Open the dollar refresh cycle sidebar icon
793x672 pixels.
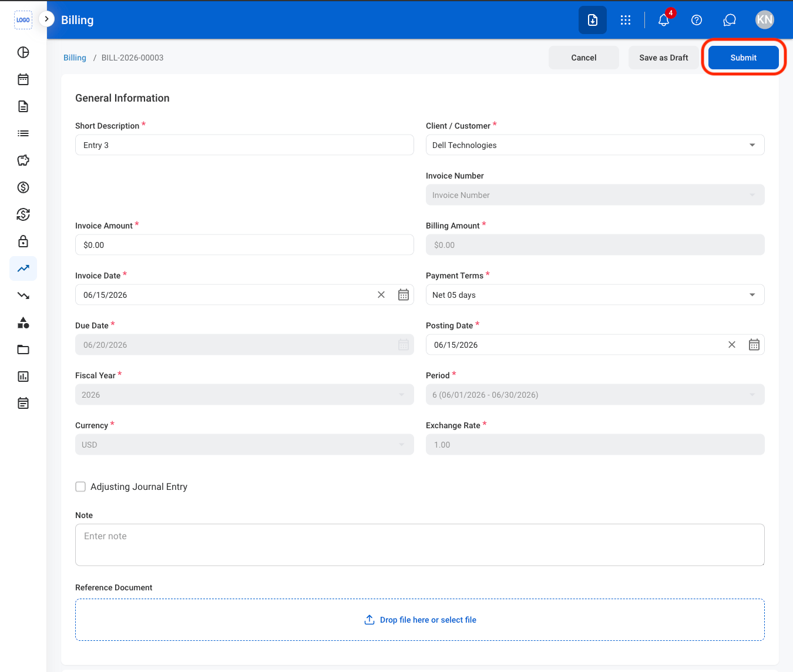coord(23,214)
